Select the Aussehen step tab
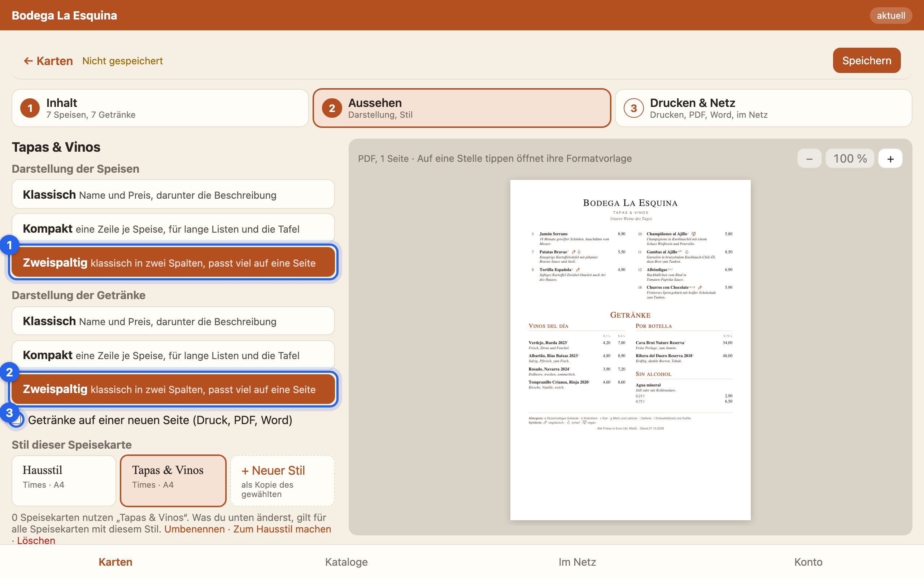The height and width of the screenshot is (578, 924). (462, 108)
